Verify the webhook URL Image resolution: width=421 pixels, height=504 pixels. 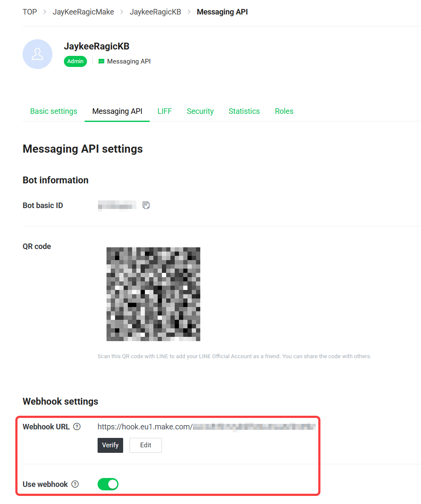(x=110, y=445)
